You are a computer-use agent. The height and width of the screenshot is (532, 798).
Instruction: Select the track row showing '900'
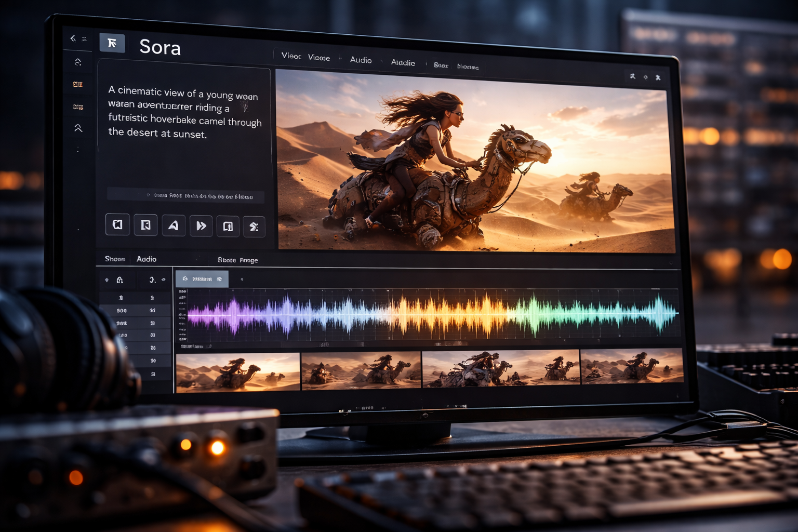[x=136, y=311]
